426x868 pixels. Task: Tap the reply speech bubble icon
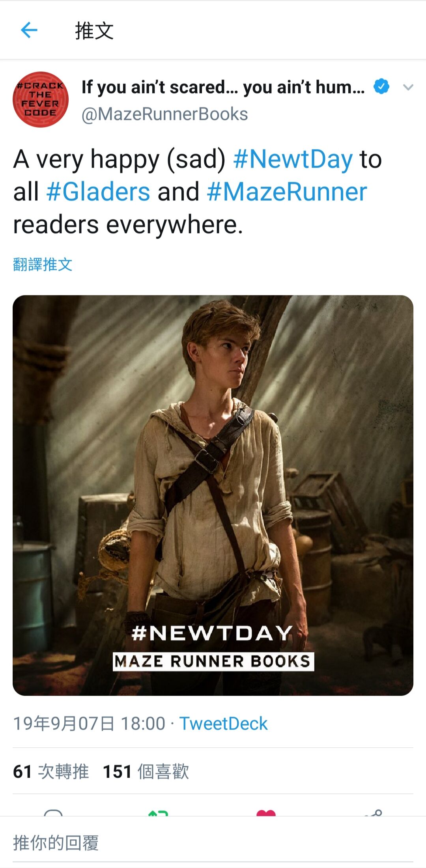click(53, 812)
